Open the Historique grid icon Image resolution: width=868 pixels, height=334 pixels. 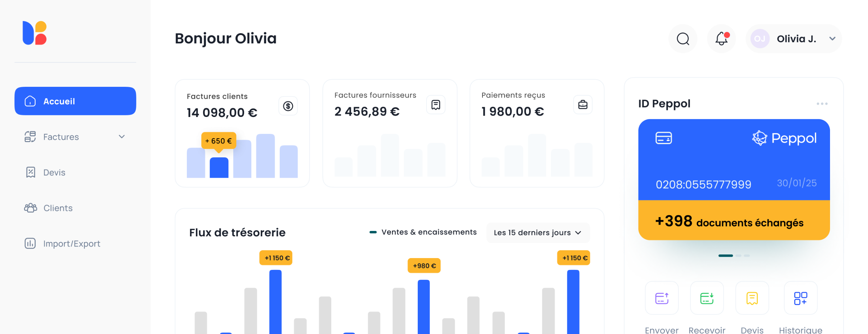tap(800, 298)
